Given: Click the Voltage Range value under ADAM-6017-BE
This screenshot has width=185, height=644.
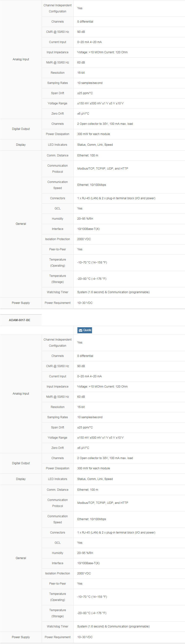Looking at the screenshot, I should coord(100,437).
